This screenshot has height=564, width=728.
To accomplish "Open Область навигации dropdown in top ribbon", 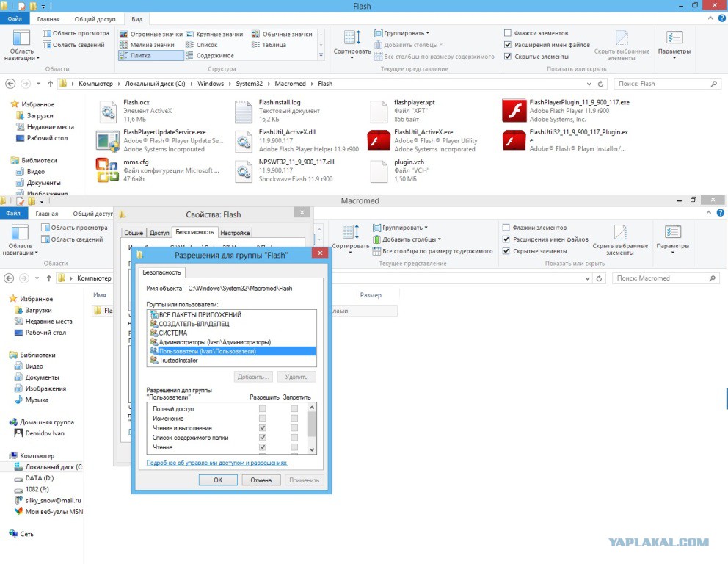I will [x=22, y=44].
